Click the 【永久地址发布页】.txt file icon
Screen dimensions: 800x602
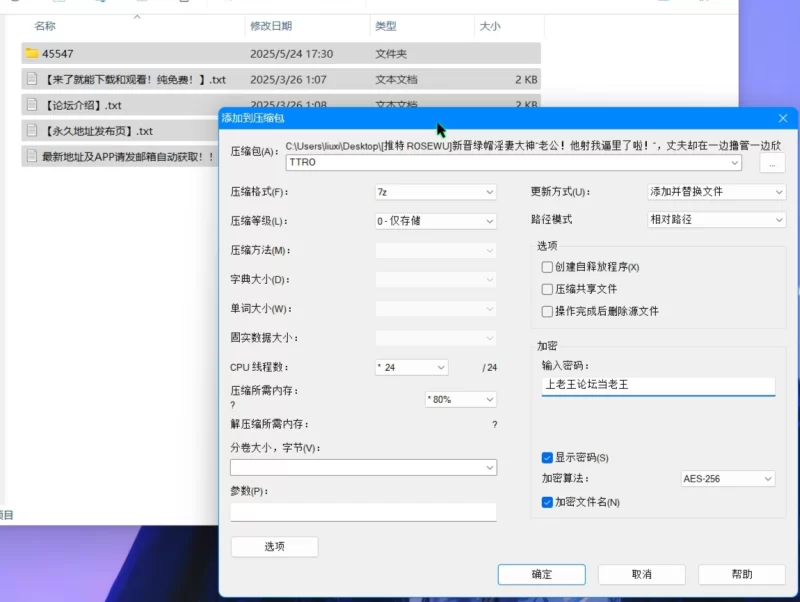coord(32,131)
